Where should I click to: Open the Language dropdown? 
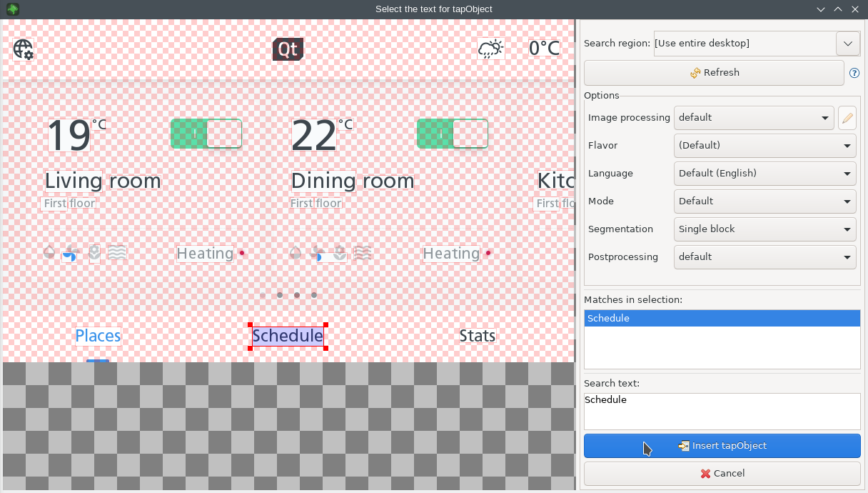click(764, 174)
